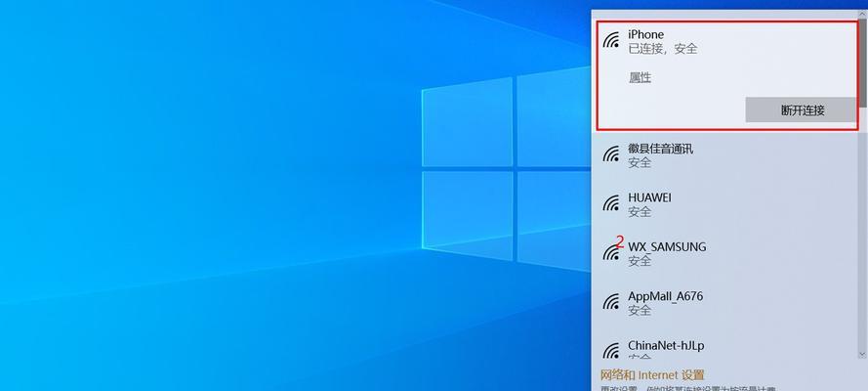
Task: Click 安全 label under HUAWEI network
Action: (x=640, y=211)
